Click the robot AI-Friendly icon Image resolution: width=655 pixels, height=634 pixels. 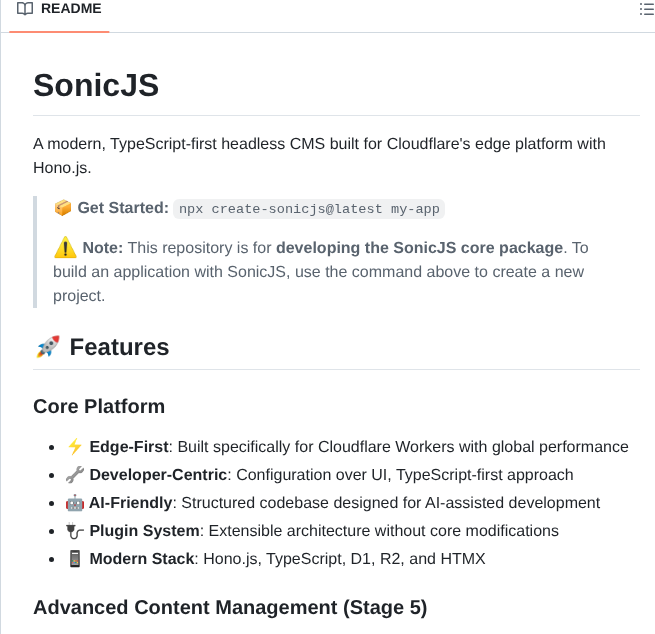coord(75,503)
